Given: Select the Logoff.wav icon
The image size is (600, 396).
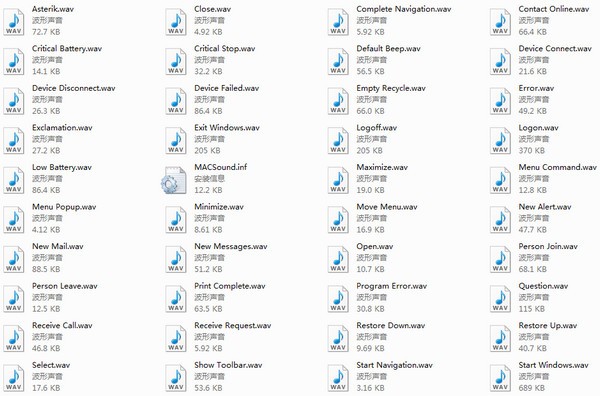Looking at the screenshot, I should coord(338,140).
